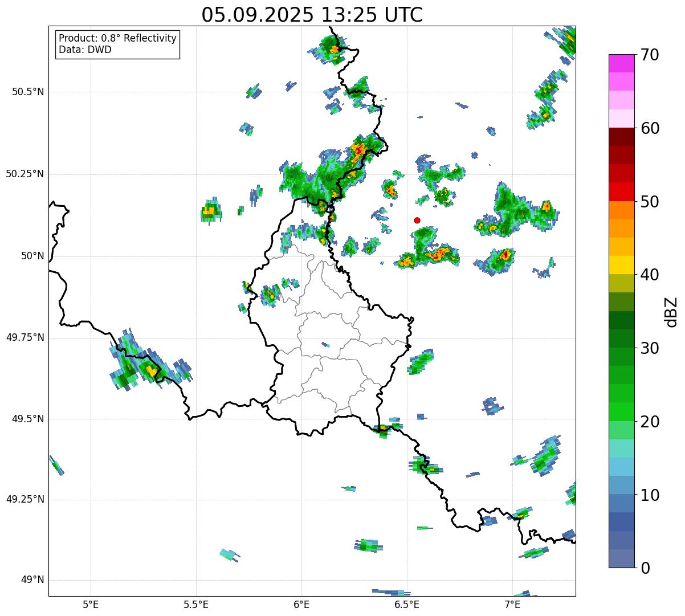
Task: Pick the dark maroon segment just below 60
Action: pos(621,137)
